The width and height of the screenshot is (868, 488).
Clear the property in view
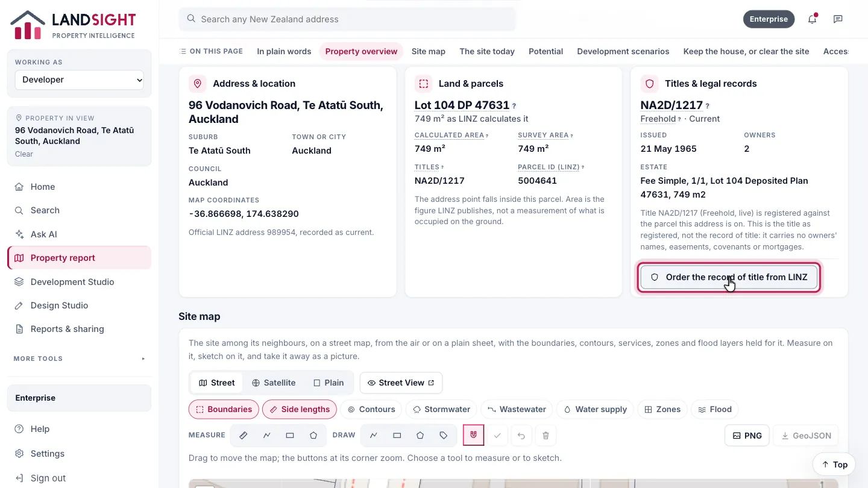coord(24,154)
